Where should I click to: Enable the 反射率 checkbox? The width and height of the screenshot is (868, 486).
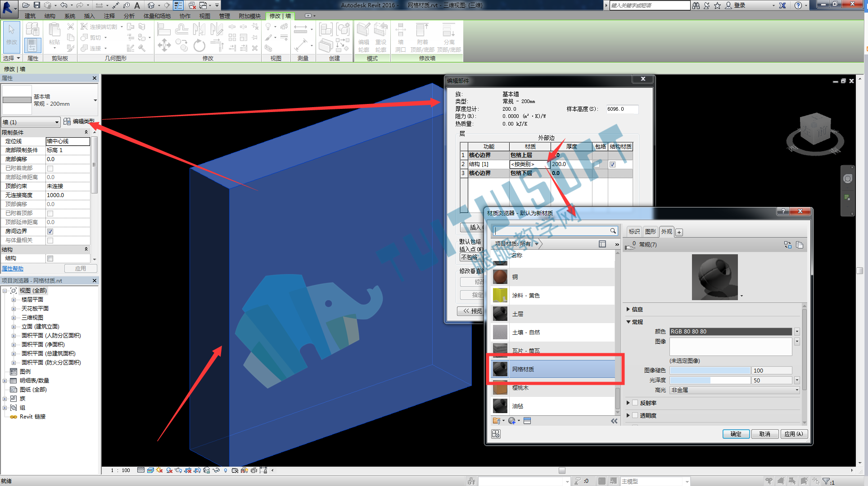[x=635, y=403]
